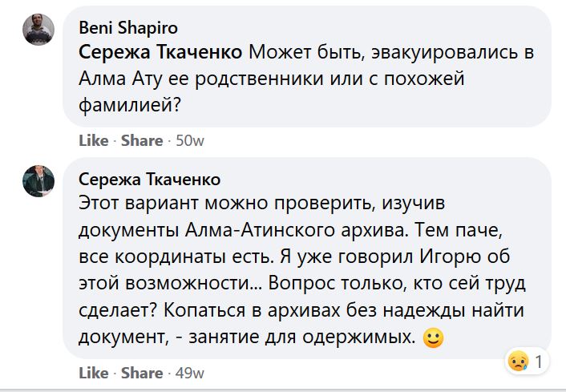Image resolution: width=566 pixels, height=392 pixels.
Task: Click the bold Сережа Ткаченко mention in Beni's comment
Action: pyautogui.click(x=160, y=54)
